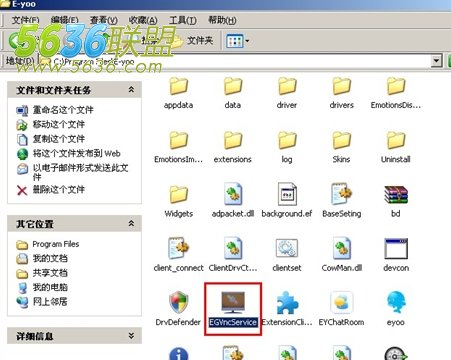
Task: Go to 共享文档 location
Action: click(x=50, y=273)
